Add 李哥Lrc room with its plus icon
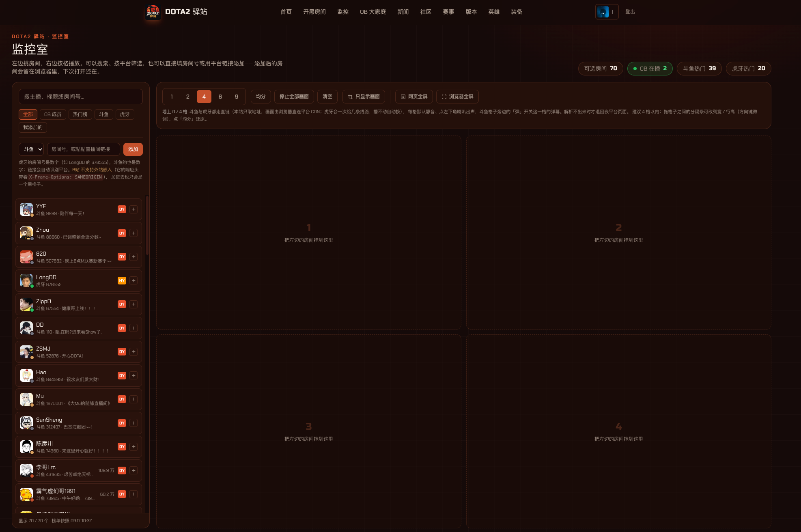 click(133, 471)
